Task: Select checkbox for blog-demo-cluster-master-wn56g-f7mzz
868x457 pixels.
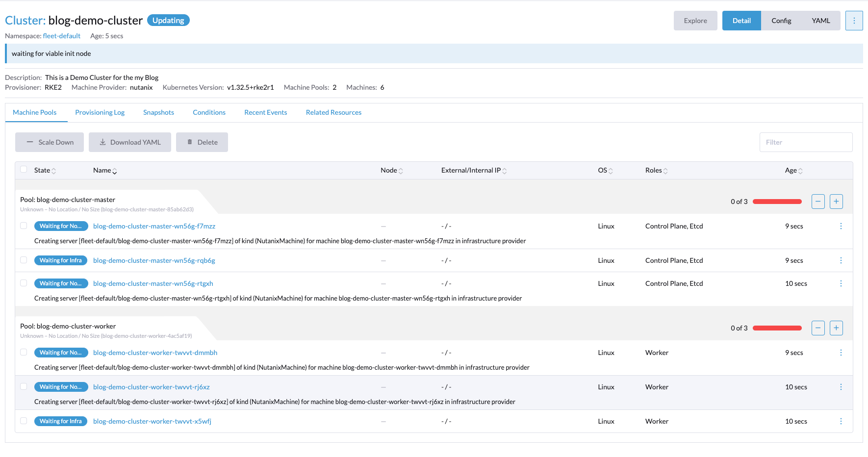Action: click(24, 226)
